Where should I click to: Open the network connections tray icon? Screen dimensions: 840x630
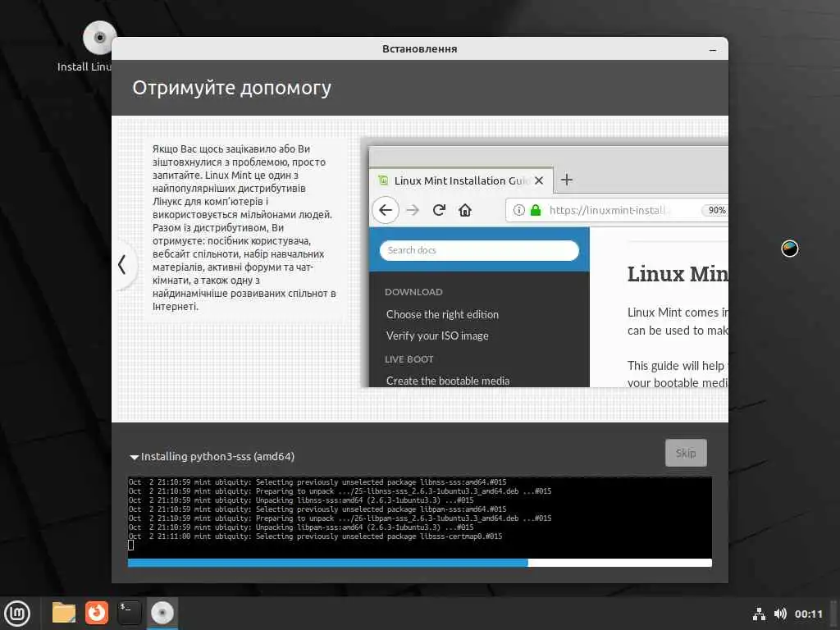(x=759, y=614)
